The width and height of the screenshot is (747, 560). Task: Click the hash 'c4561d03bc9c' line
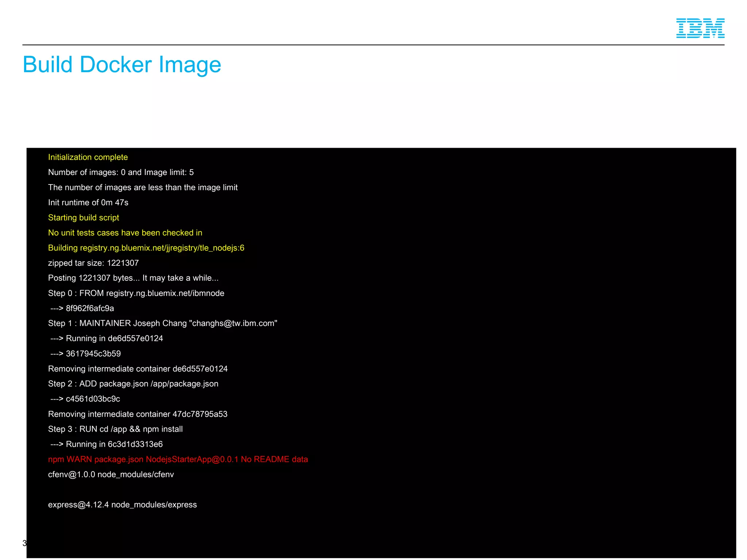pyautogui.click(x=85, y=399)
